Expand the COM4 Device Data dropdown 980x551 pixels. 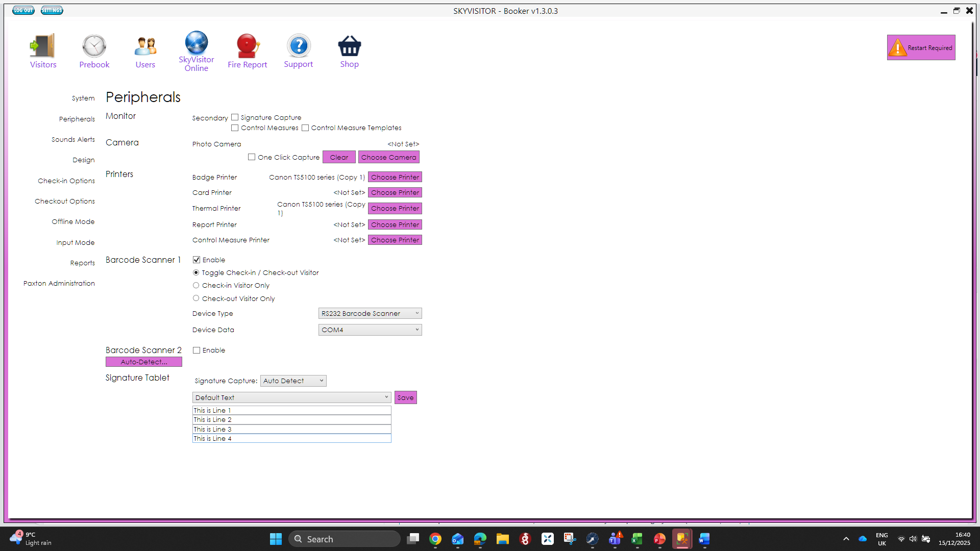[370, 330]
